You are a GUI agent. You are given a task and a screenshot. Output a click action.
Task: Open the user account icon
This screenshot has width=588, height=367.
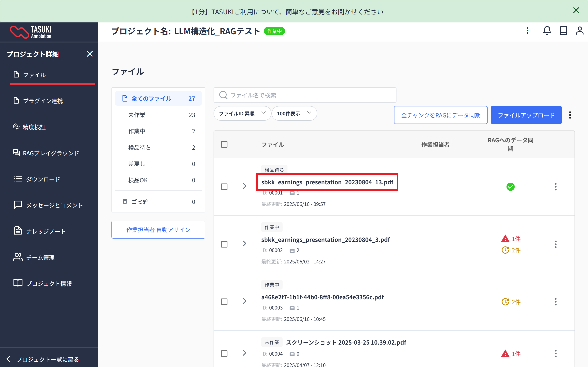579,31
